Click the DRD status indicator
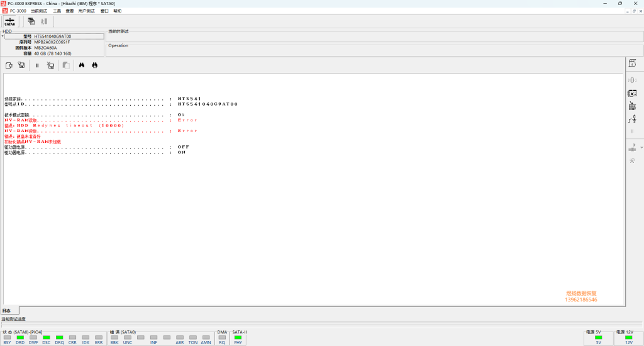Viewport: 644px width, 346px height. point(20,340)
